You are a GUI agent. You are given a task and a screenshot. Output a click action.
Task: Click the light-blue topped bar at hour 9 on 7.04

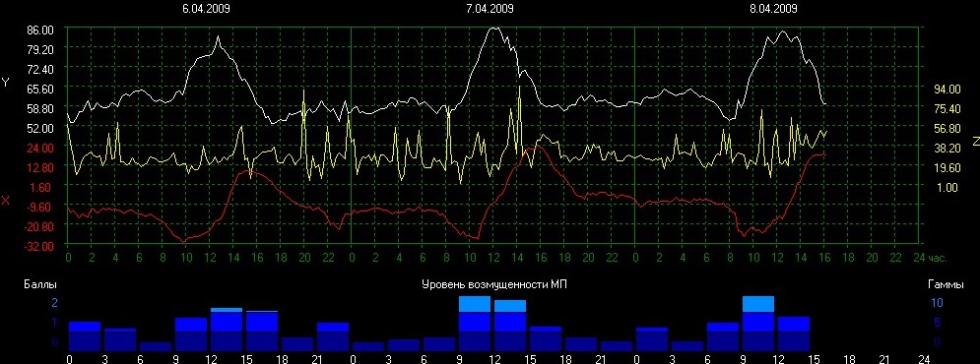tap(475, 324)
